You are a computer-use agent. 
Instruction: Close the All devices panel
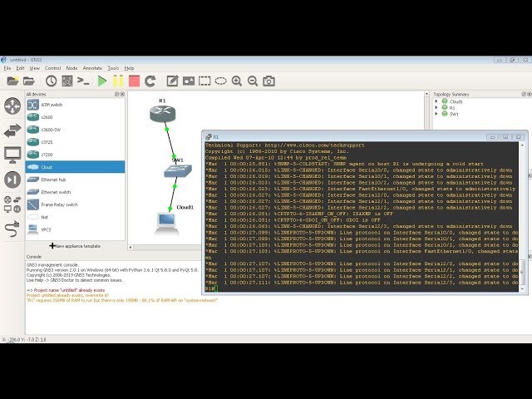pos(122,94)
